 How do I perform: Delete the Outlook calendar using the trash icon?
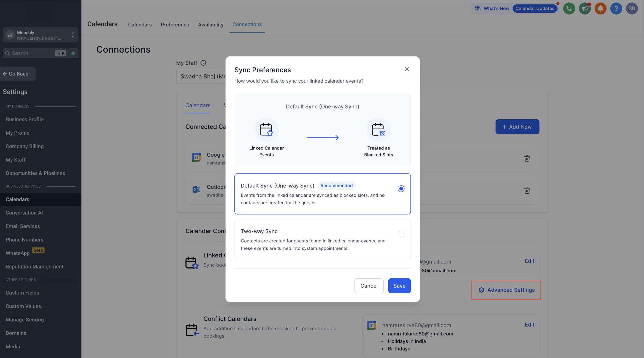pos(527,191)
